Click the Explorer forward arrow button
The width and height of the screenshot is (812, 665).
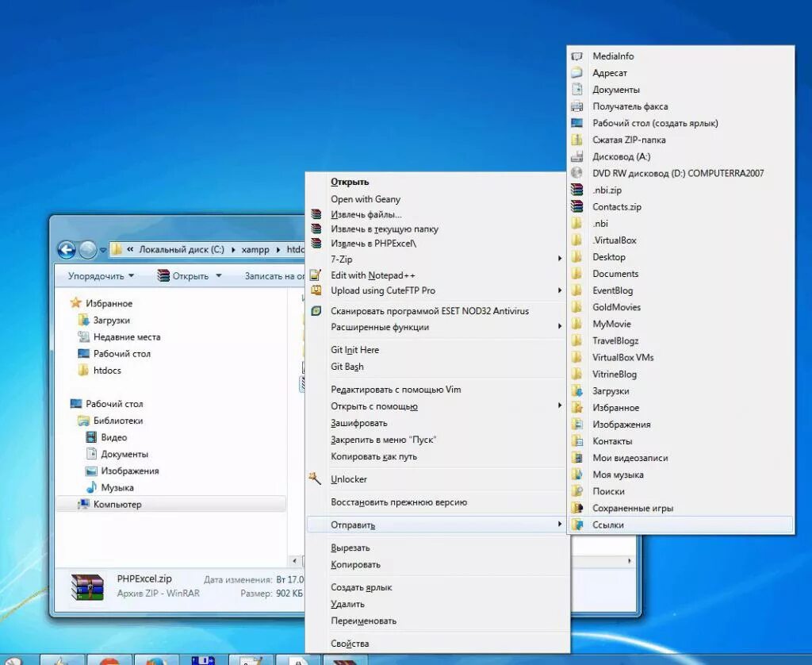click(87, 250)
